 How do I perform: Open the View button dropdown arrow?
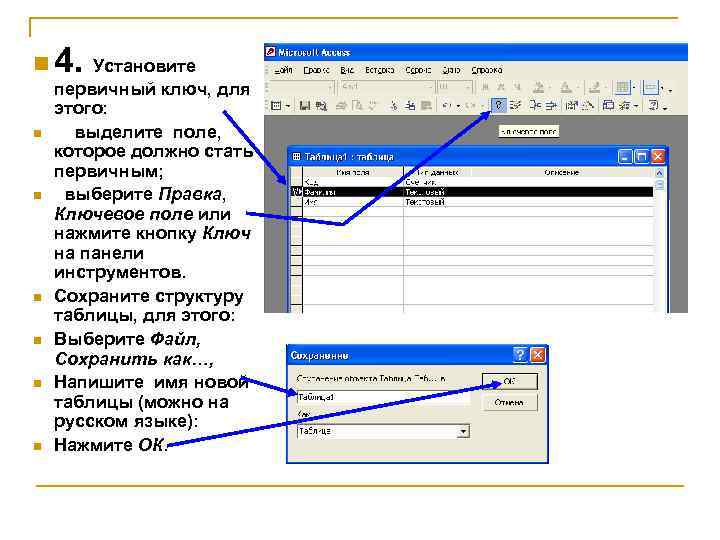288,106
